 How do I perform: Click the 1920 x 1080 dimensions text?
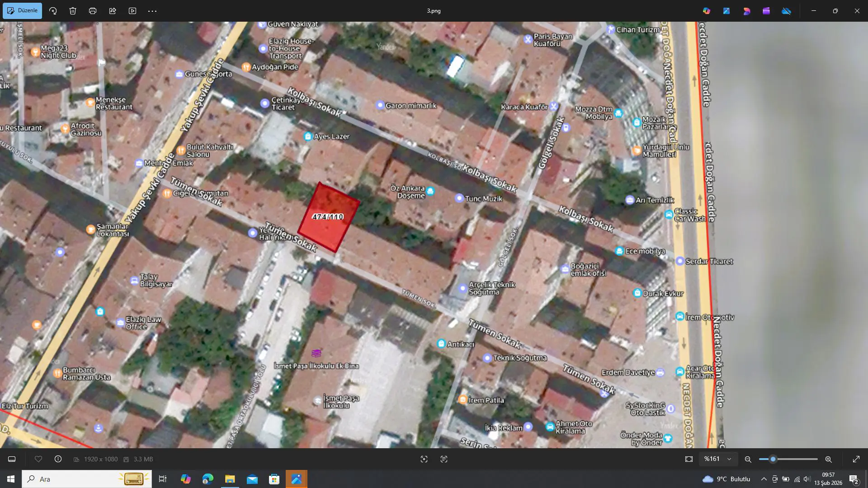[101, 459]
